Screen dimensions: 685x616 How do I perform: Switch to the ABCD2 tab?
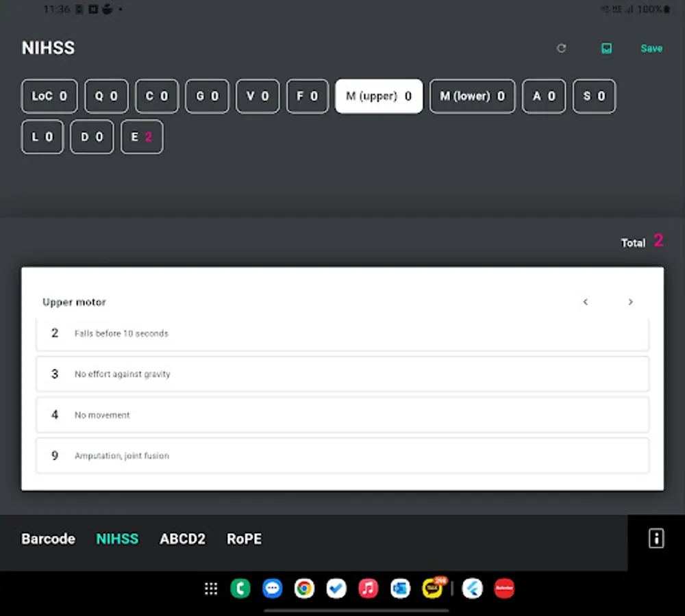coord(182,539)
